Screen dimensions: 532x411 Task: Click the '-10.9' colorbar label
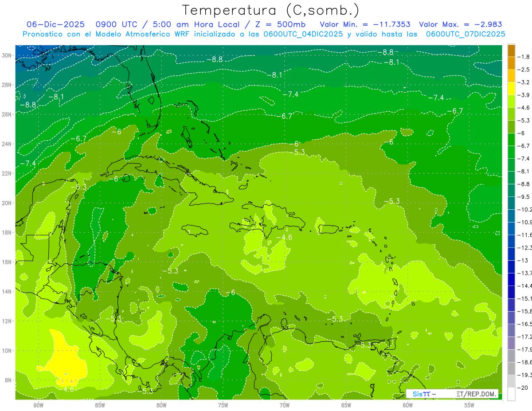(x=525, y=222)
